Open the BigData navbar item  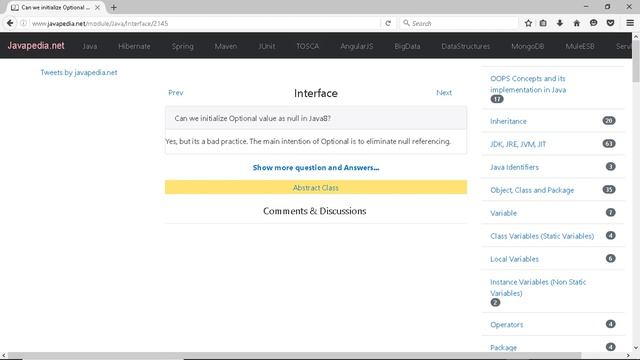click(x=407, y=46)
